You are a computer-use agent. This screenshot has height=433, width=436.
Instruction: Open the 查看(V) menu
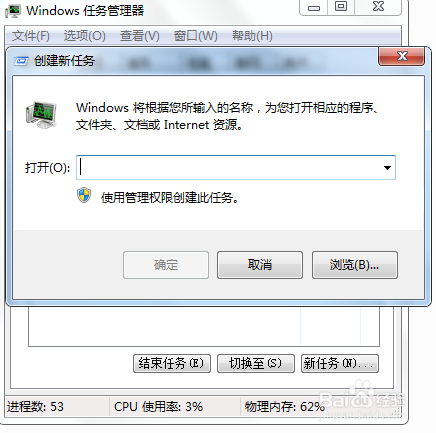pyautogui.click(x=140, y=36)
